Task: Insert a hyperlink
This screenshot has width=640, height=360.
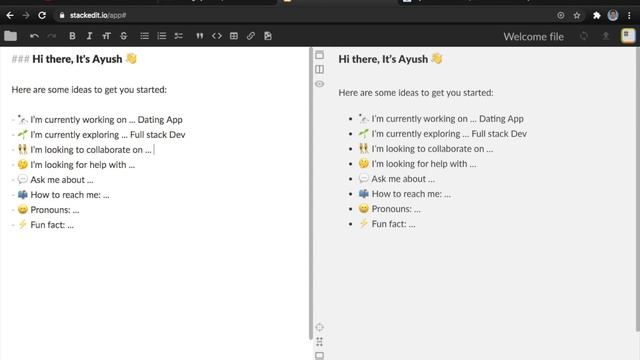Action: click(251, 36)
